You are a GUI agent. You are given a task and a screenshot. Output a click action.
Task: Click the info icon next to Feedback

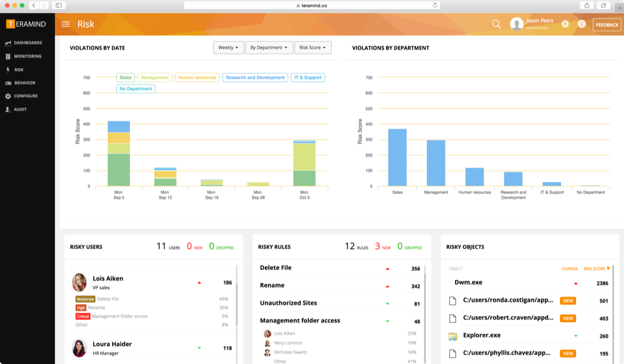point(581,24)
